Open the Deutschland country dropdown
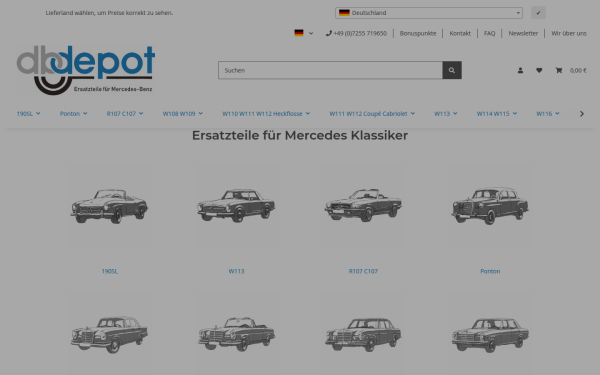The image size is (600, 375). 429,13
